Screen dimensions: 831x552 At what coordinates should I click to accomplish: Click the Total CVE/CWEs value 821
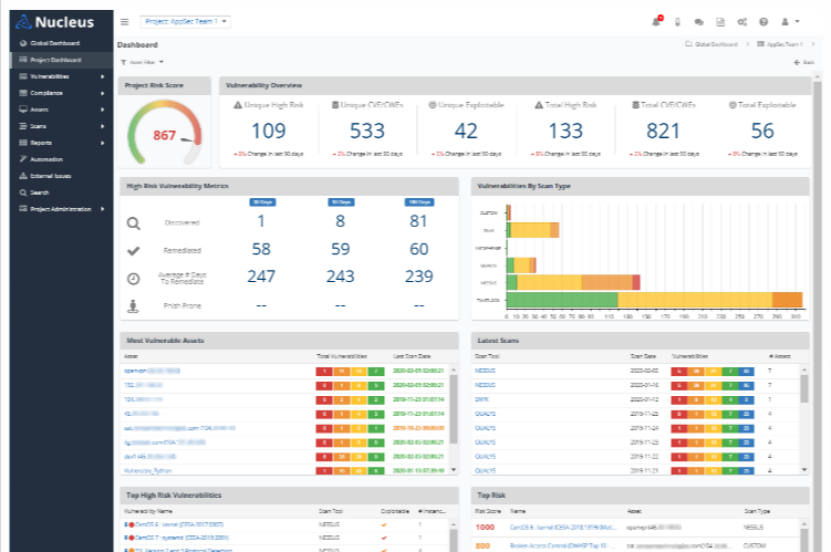click(663, 131)
